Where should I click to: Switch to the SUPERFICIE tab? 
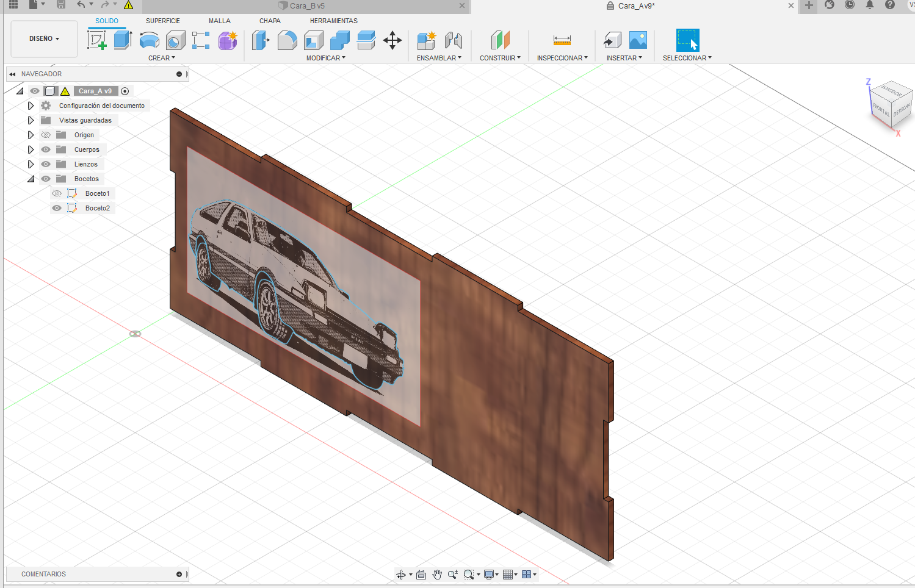pos(163,21)
